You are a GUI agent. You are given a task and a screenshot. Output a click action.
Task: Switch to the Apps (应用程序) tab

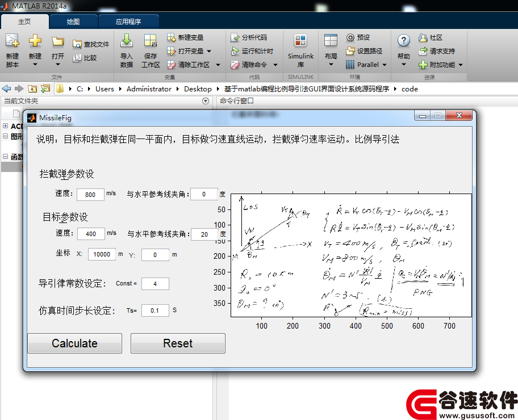128,22
